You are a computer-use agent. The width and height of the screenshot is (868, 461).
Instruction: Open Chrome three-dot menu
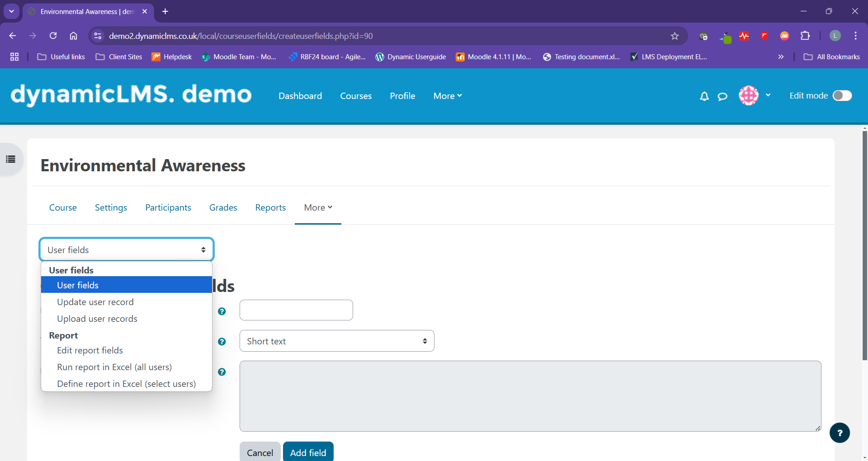(855, 36)
